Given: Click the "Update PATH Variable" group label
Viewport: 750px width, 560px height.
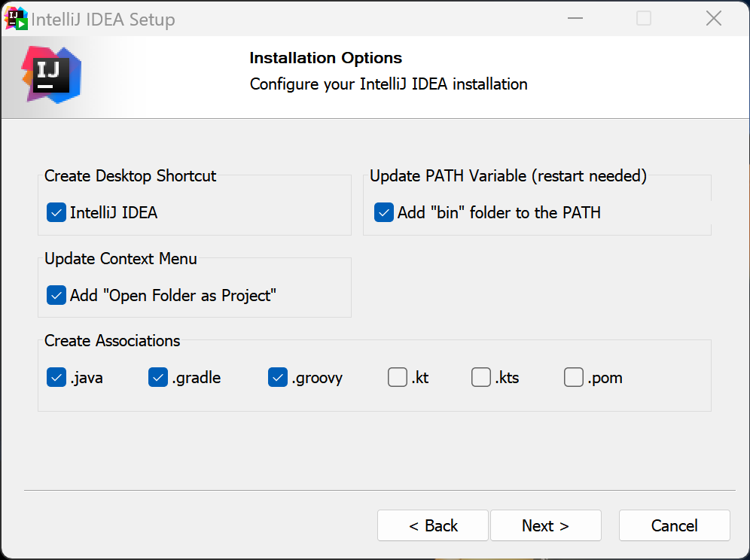Looking at the screenshot, I should (x=508, y=176).
